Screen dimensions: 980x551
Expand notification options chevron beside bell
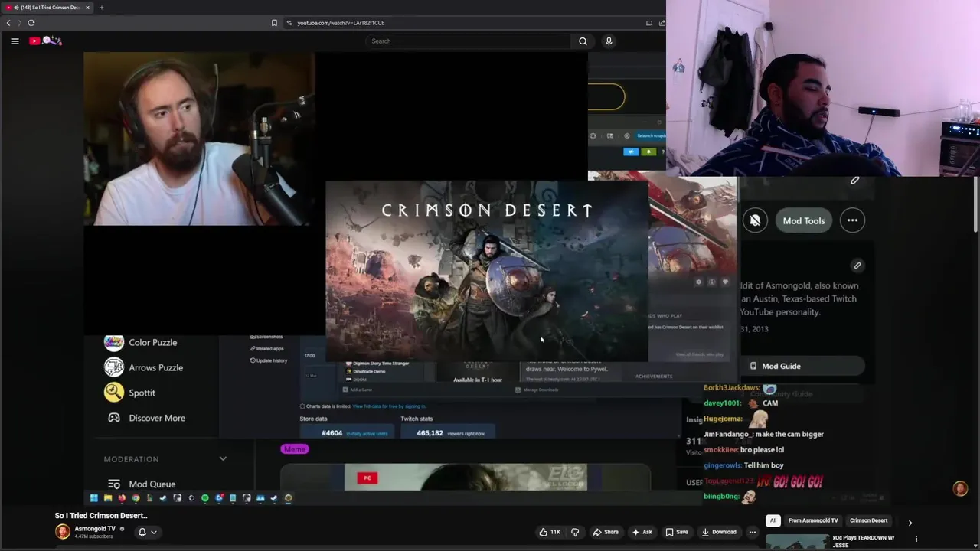[x=153, y=532]
